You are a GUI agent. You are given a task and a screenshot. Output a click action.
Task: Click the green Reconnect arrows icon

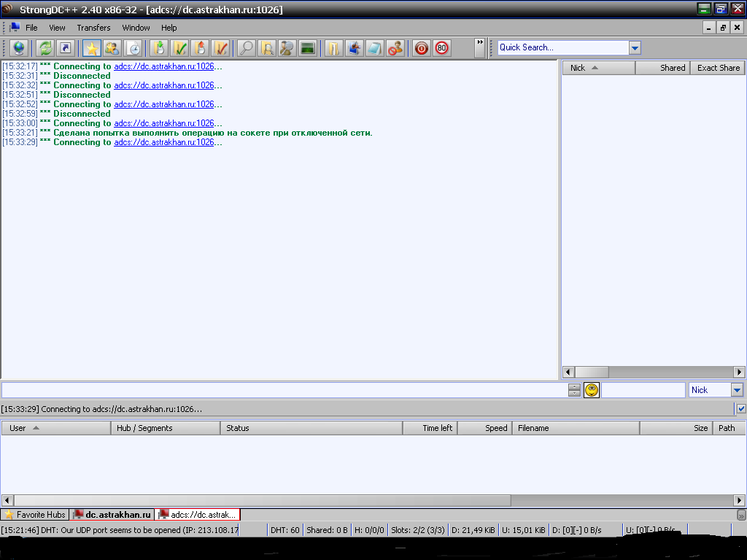(45, 48)
